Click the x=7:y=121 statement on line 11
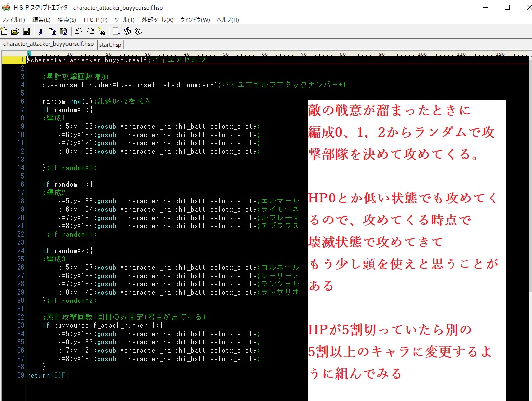The width and height of the screenshot is (532, 401). click(x=159, y=143)
